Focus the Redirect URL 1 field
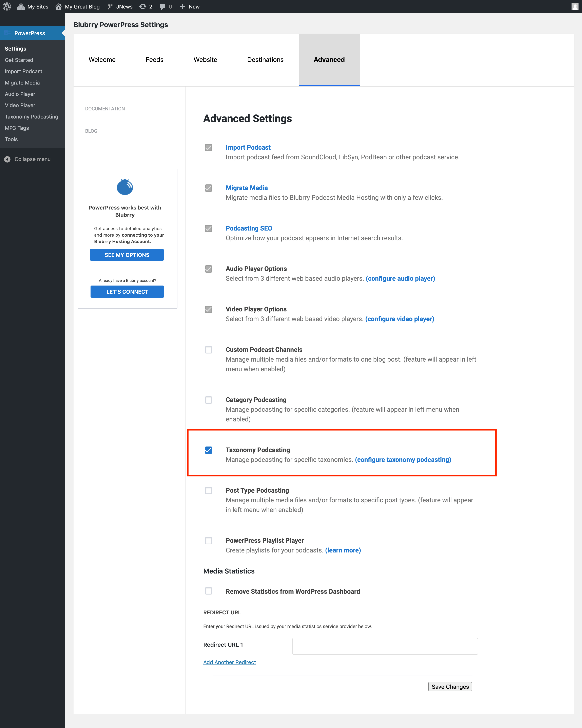582x728 pixels. click(385, 646)
